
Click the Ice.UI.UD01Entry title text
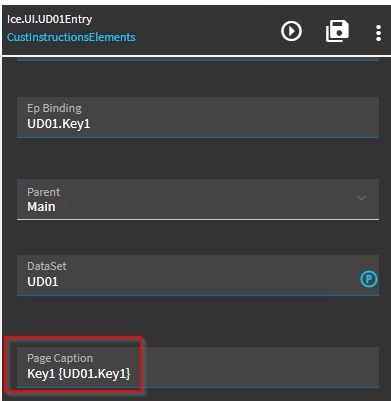(x=50, y=19)
